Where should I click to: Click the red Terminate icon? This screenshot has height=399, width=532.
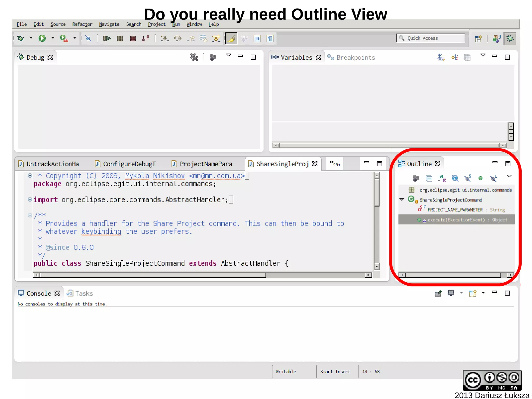tap(133, 38)
